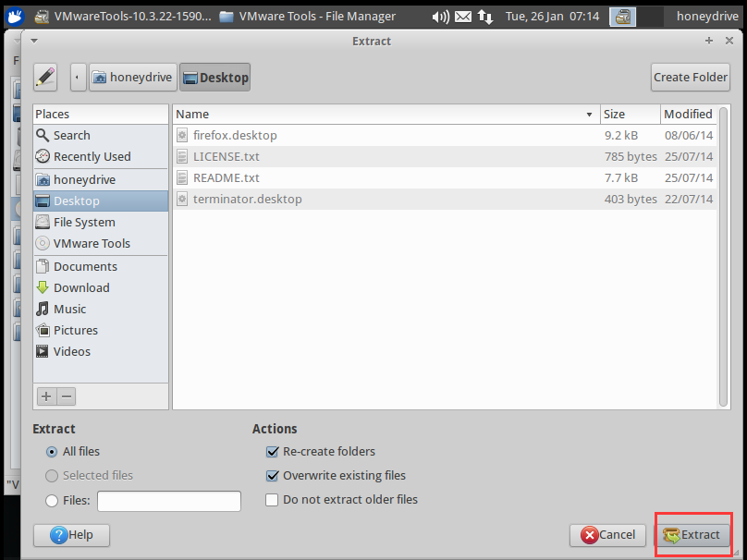Open the dialog title bar menu arrow
The height and width of the screenshot is (560, 747).
[34, 41]
